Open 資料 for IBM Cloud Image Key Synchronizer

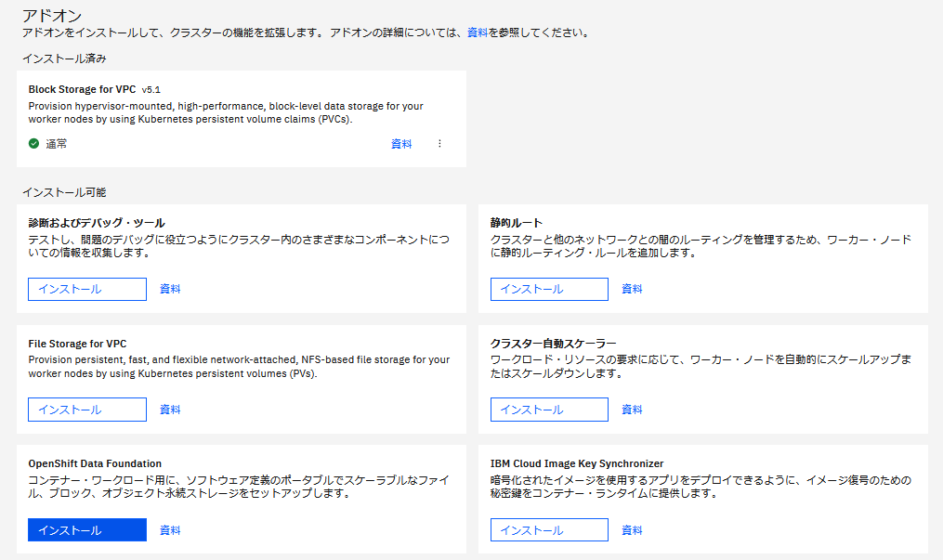click(631, 529)
